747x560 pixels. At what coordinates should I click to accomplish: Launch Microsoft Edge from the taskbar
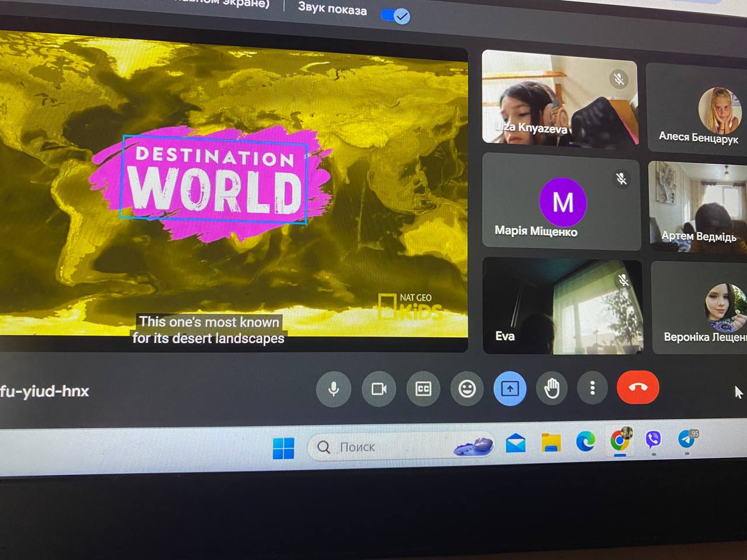tap(585, 442)
